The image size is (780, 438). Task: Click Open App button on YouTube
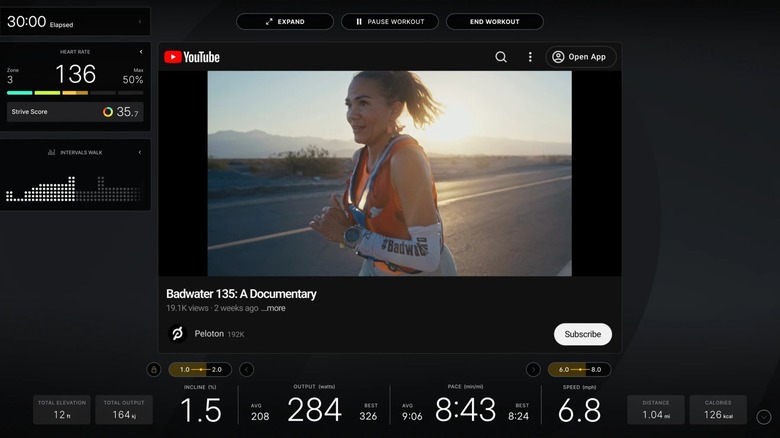[580, 57]
